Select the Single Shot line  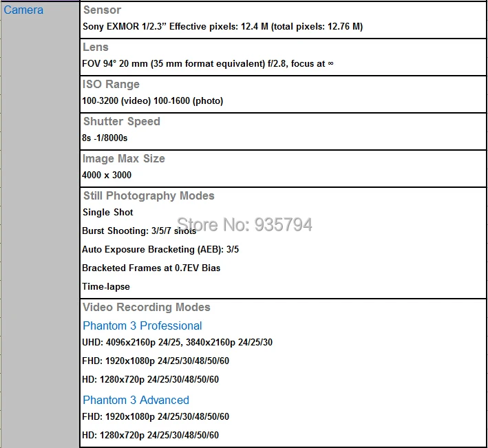[107, 212]
